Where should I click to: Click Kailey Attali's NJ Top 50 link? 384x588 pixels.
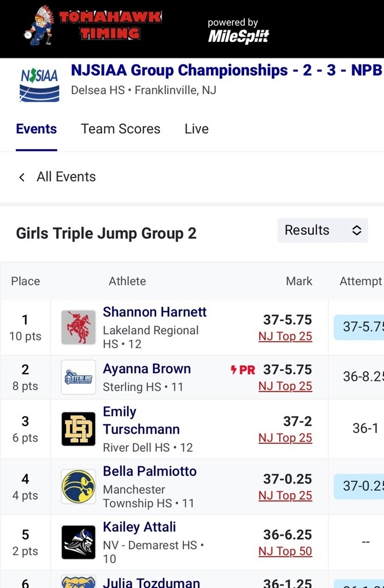[x=285, y=551]
